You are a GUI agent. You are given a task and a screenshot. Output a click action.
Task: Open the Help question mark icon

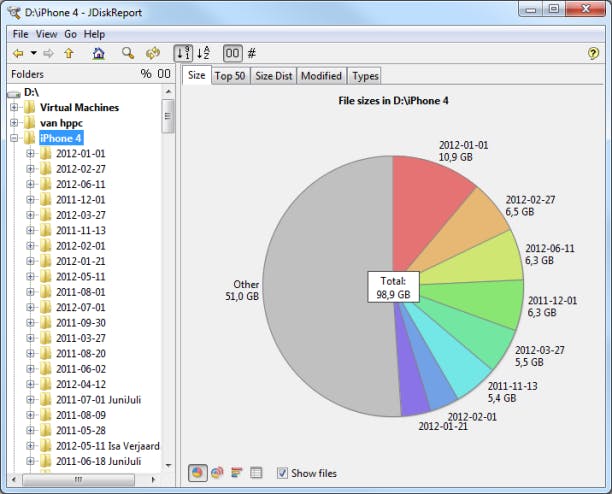click(593, 53)
